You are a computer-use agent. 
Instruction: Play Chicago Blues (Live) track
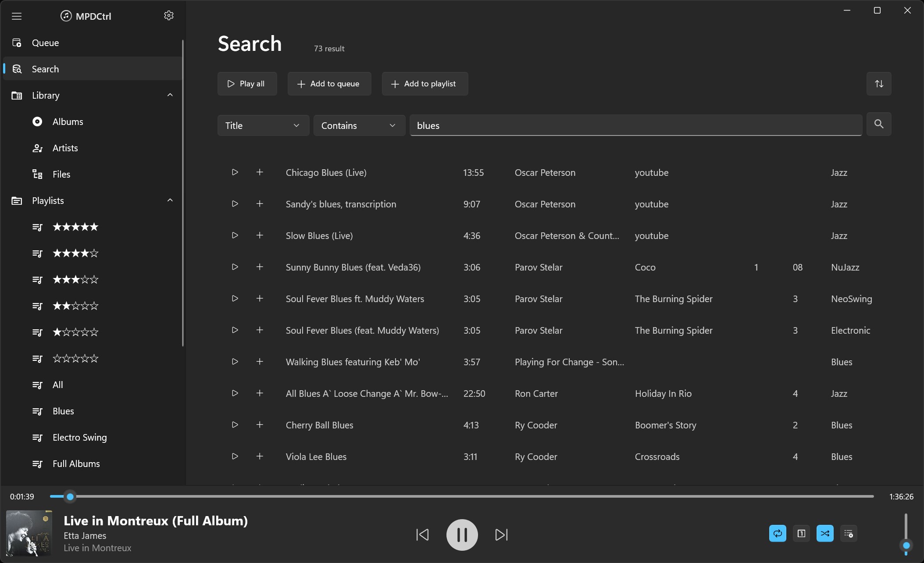point(235,172)
